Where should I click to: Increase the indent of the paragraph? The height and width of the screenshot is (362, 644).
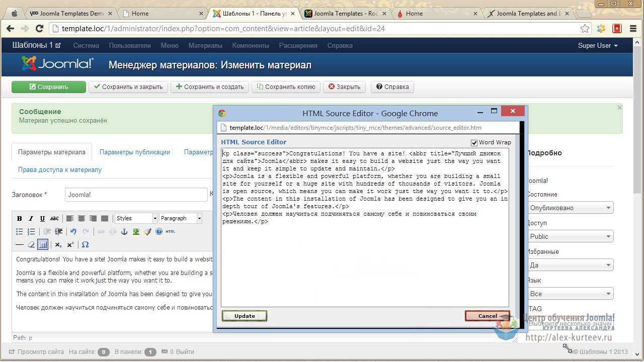[x=59, y=232]
